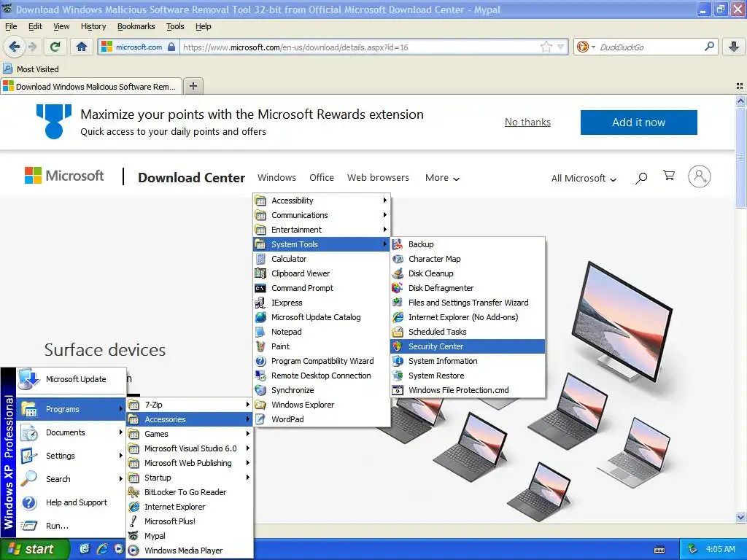Screen dimensions: 747x560
Task: Open the Downloads arrow icon in toolbar
Action: click(734, 47)
